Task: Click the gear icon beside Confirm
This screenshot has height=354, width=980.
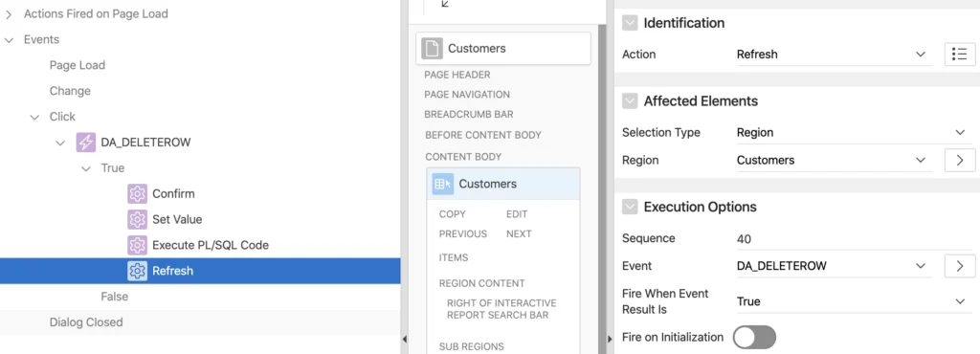Action: [137, 193]
